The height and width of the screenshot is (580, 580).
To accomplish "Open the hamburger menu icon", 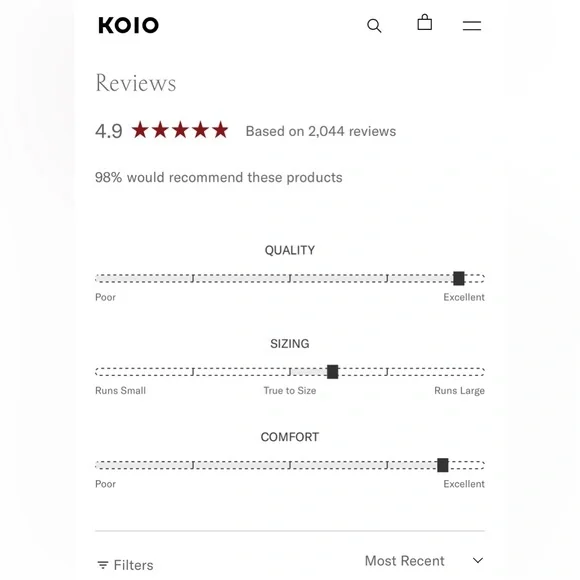I will tap(472, 26).
